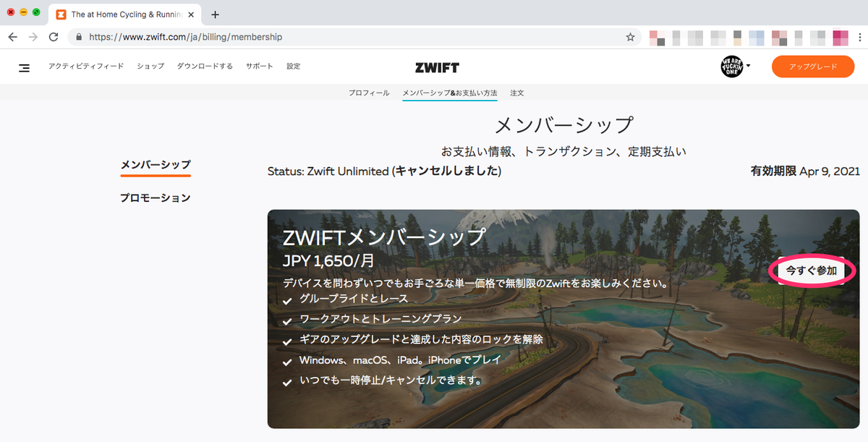Bookmark this page with the star

click(x=630, y=37)
